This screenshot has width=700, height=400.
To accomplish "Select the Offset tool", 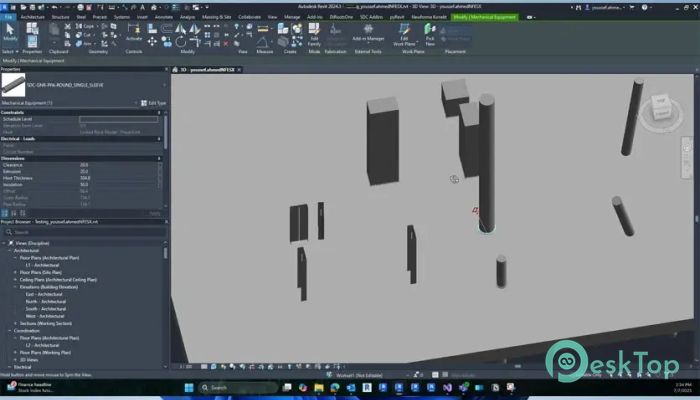I will [167, 29].
